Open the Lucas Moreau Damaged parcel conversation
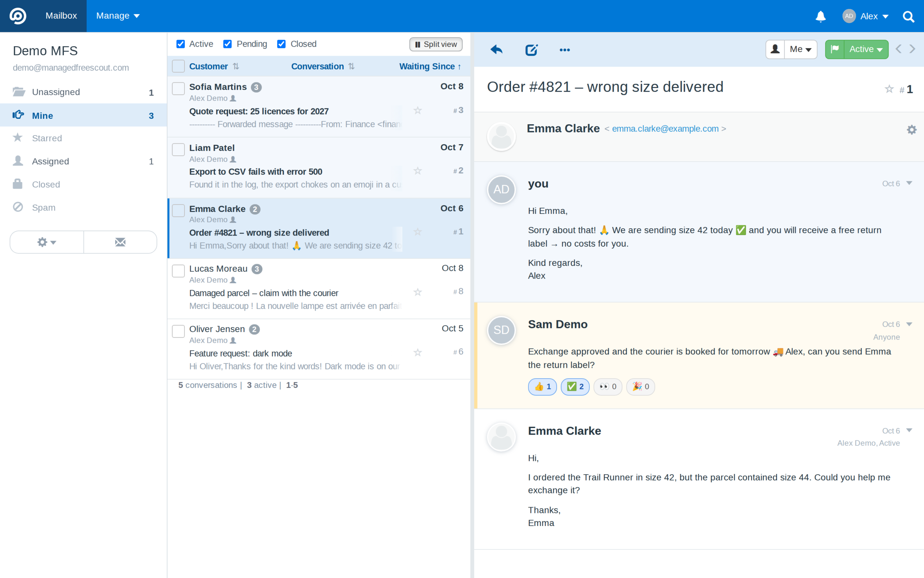The image size is (924, 578). [x=319, y=289]
